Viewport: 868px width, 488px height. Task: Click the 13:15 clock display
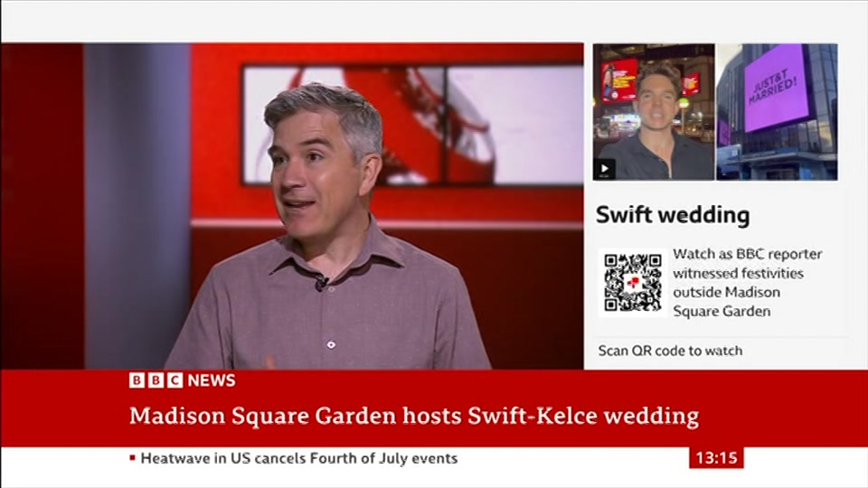pos(716,458)
